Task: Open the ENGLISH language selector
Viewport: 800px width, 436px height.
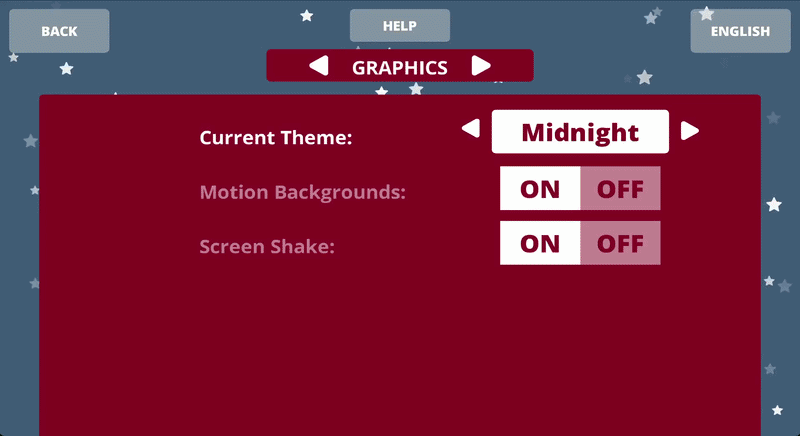Action: (740, 31)
